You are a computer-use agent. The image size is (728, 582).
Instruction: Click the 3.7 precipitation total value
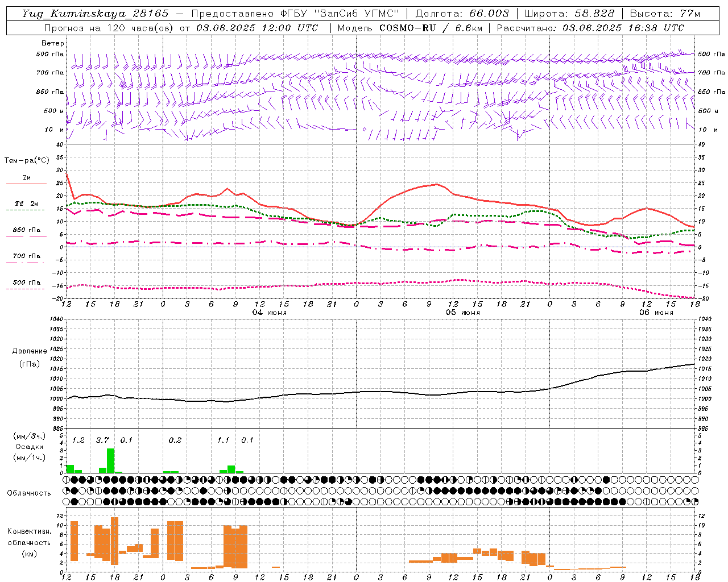tap(102, 440)
